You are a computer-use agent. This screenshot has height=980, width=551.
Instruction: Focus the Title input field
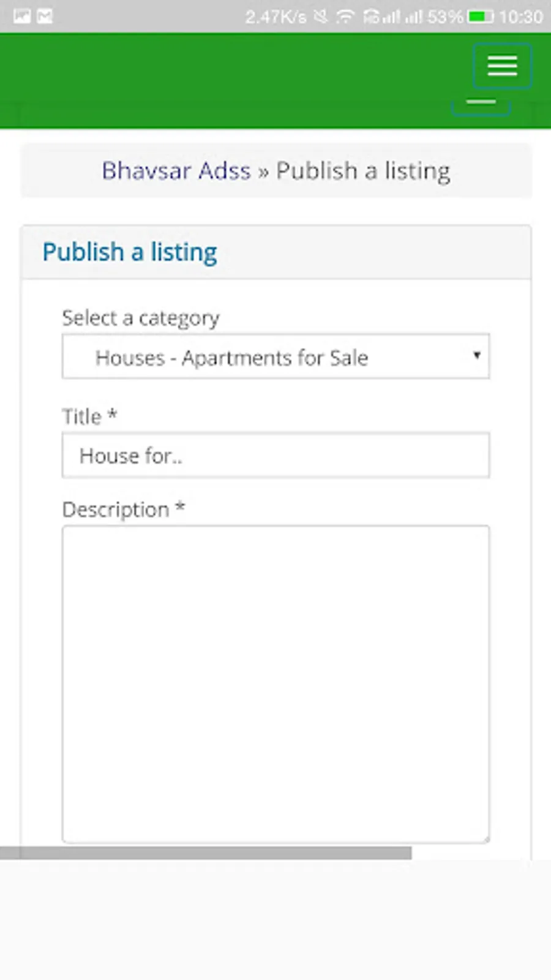click(x=275, y=455)
